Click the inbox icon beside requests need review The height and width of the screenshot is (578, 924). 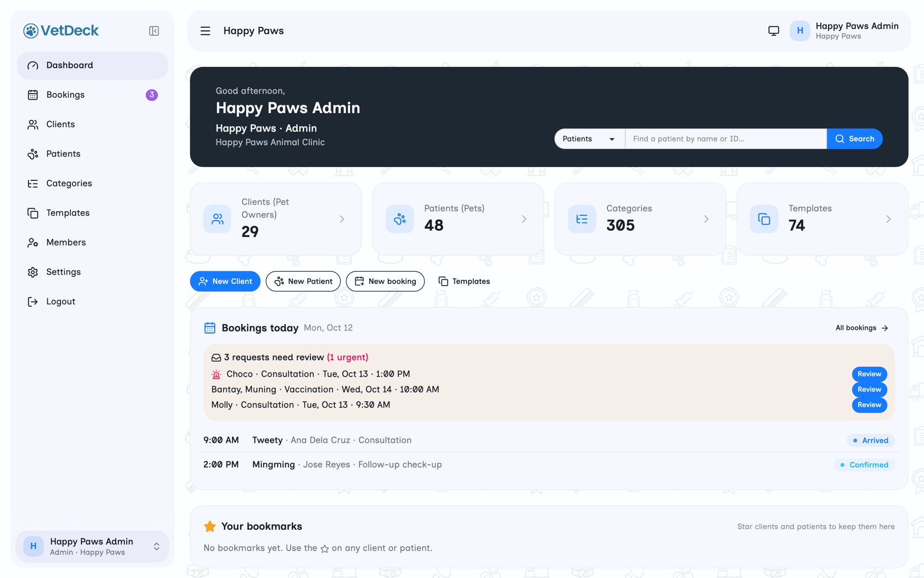[216, 358]
